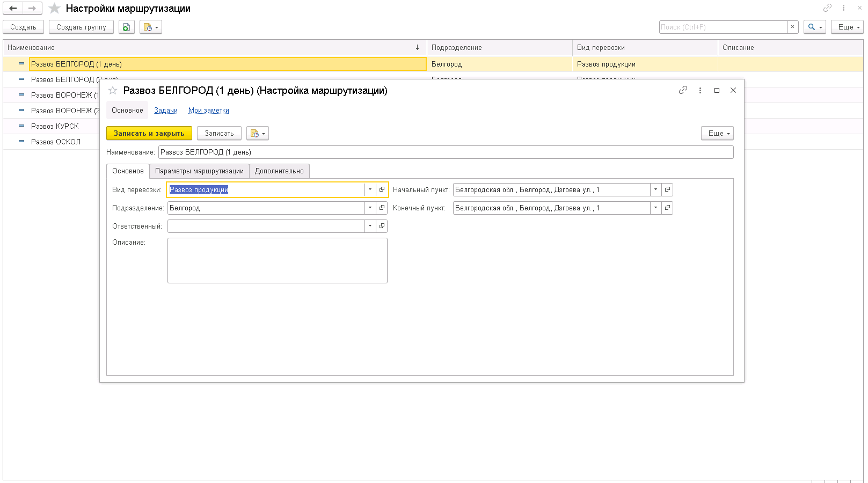Screen dimensions: 868x483
Task: Switch to the Параметры маршрутизации tab
Action: pos(199,171)
